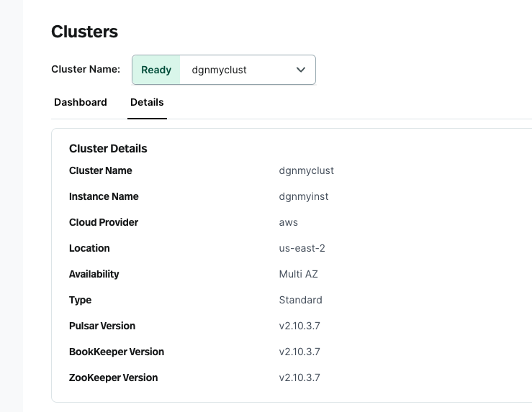Click the Location label
Image resolution: width=532 pixels, height=412 pixels.
coord(89,248)
